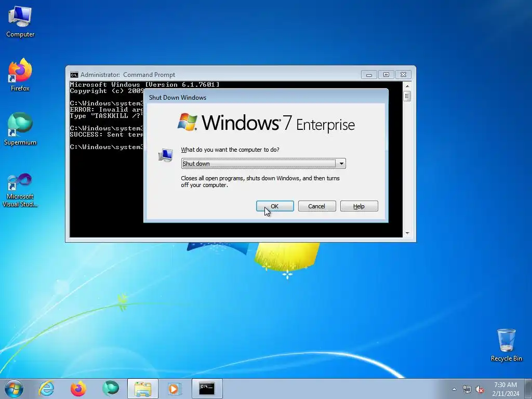Click the 'Closes all open programs' description

click(260, 181)
